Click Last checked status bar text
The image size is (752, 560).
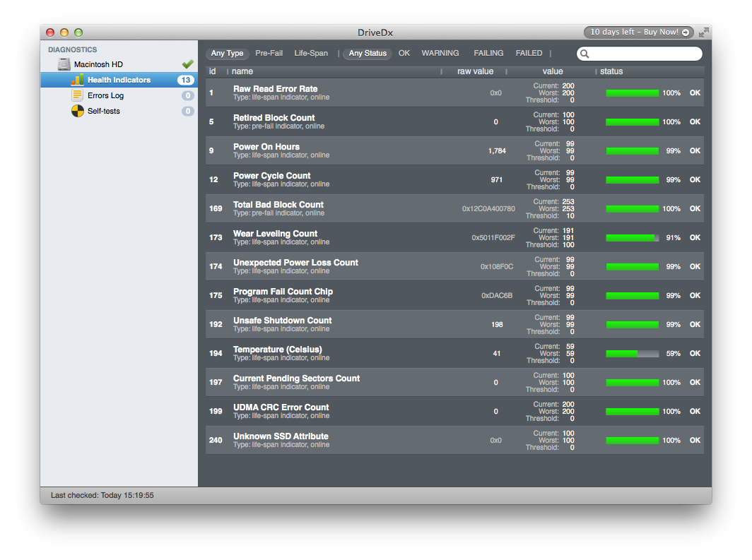(102, 495)
